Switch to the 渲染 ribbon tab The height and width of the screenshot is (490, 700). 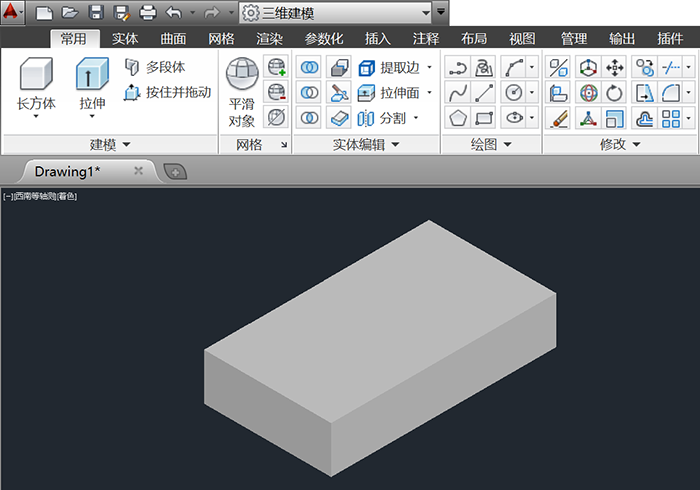pos(269,39)
